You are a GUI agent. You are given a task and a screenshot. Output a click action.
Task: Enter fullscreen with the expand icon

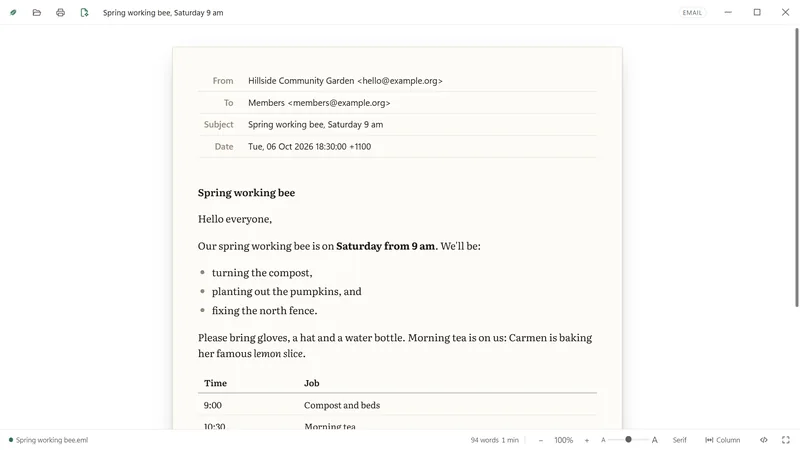(786, 440)
